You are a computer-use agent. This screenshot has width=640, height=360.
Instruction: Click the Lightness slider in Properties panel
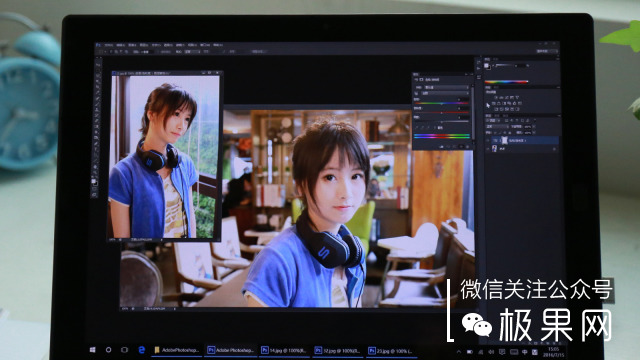click(x=442, y=122)
